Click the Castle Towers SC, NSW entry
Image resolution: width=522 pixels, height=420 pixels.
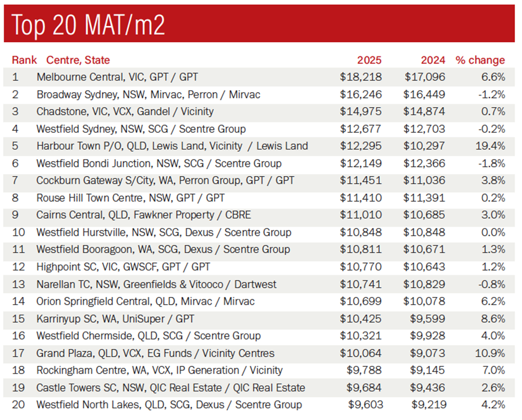click(171, 388)
